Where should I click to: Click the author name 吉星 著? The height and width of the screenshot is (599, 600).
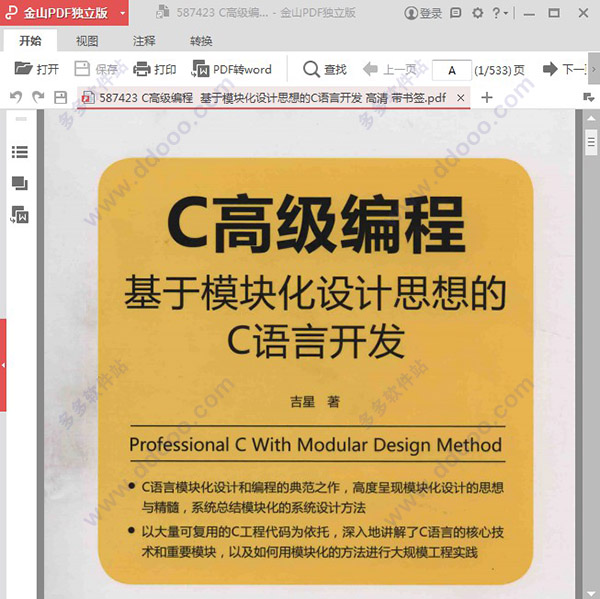click(x=315, y=402)
